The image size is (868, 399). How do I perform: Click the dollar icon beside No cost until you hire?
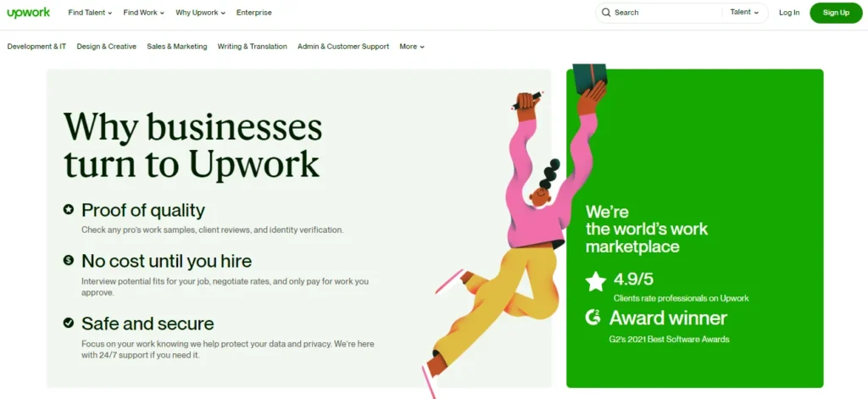tap(68, 259)
